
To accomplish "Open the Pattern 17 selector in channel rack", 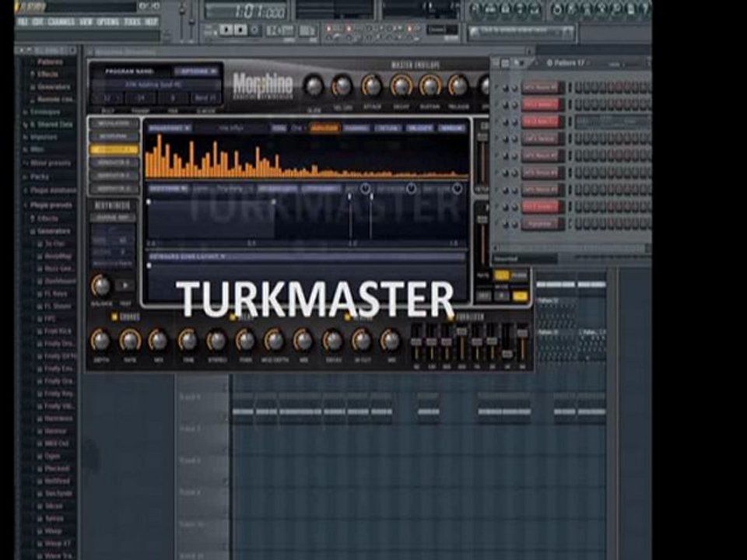I will [x=568, y=63].
